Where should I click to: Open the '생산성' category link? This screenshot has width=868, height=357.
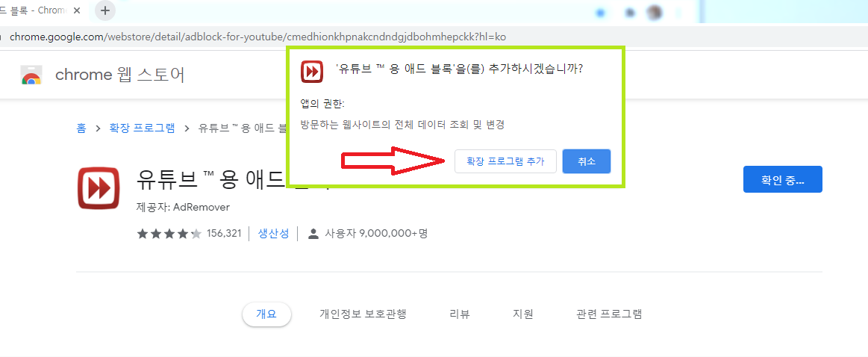273,233
